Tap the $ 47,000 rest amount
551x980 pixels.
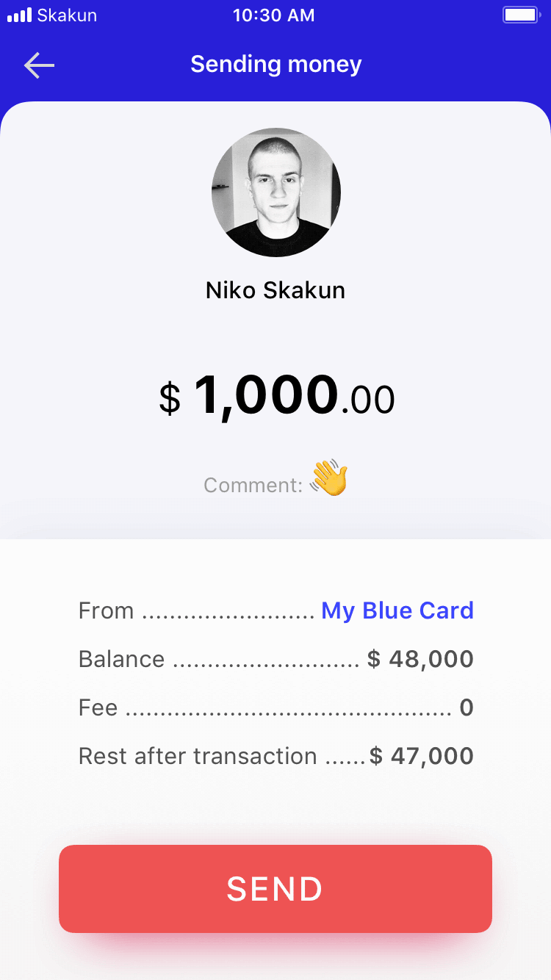[x=422, y=756]
